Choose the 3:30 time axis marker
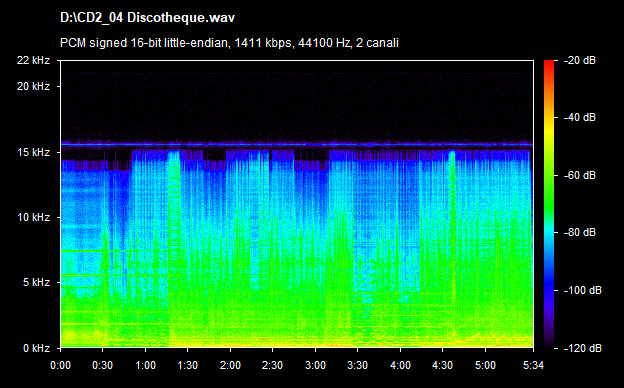Viewport: 624px width, 388px height. point(357,365)
